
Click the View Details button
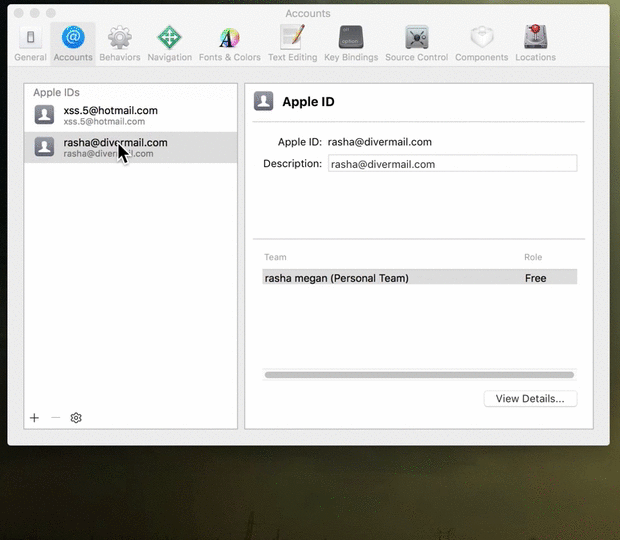[530, 399]
